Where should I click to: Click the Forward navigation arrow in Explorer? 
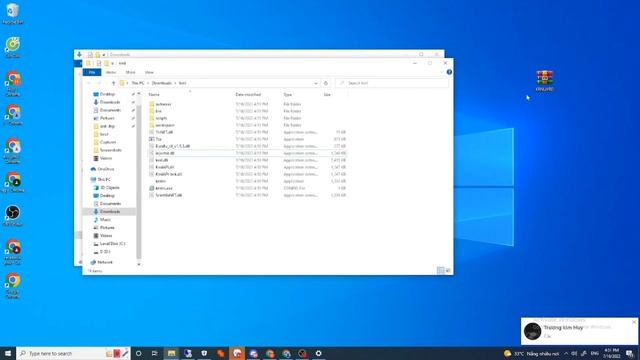[99, 83]
